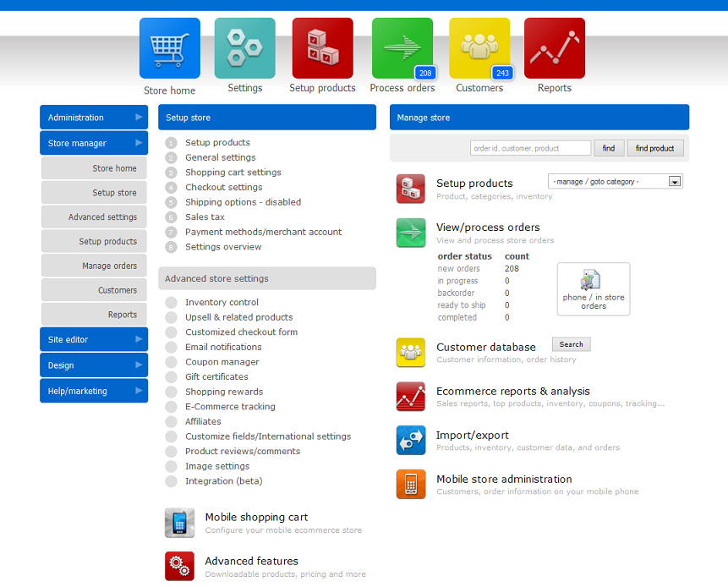Click the yellow Customers people icon

pyautogui.click(x=479, y=48)
